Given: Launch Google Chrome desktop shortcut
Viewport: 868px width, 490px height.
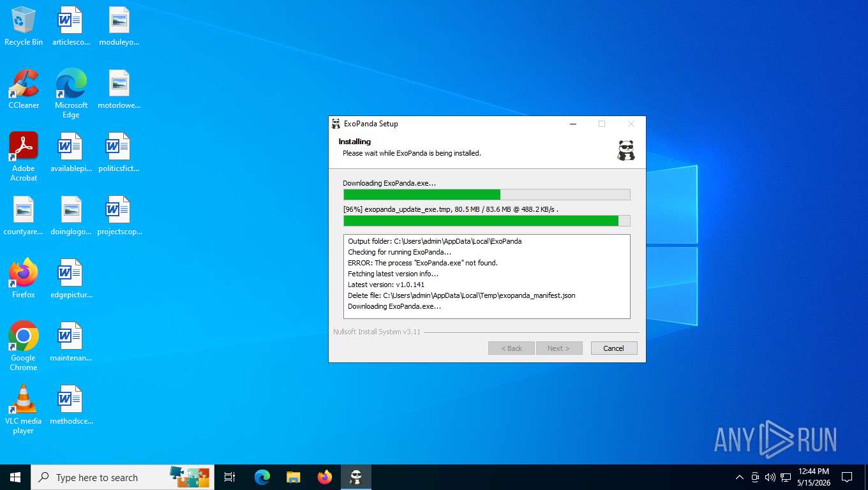Looking at the screenshot, I should (x=24, y=346).
